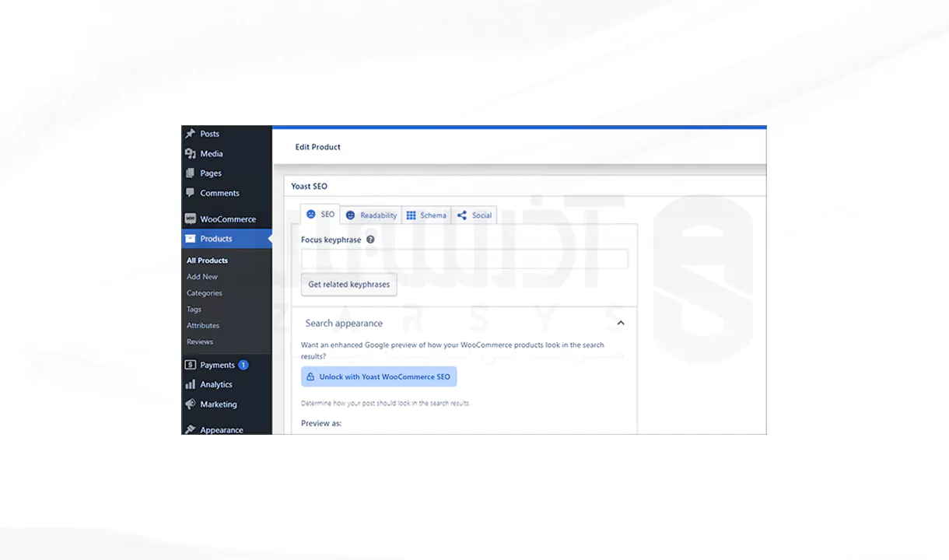The height and width of the screenshot is (560, 949).
Task: Click the Preview as label
Action: (x=321, y=424)
